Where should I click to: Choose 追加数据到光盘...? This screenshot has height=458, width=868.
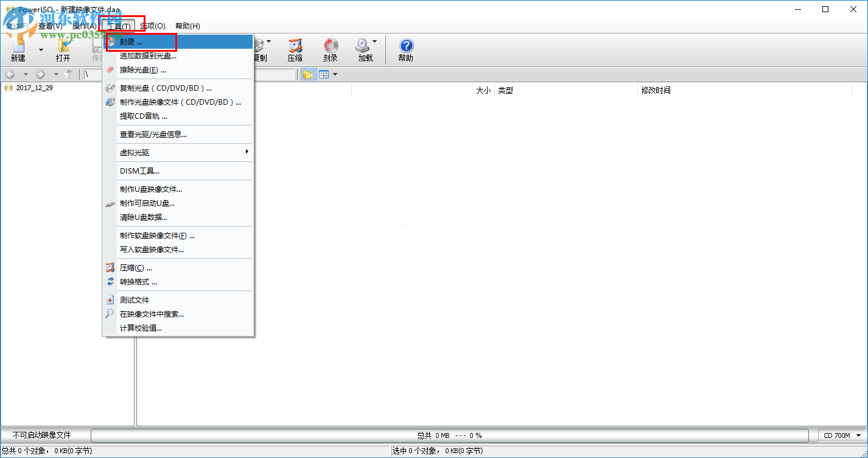pos(178,56)
